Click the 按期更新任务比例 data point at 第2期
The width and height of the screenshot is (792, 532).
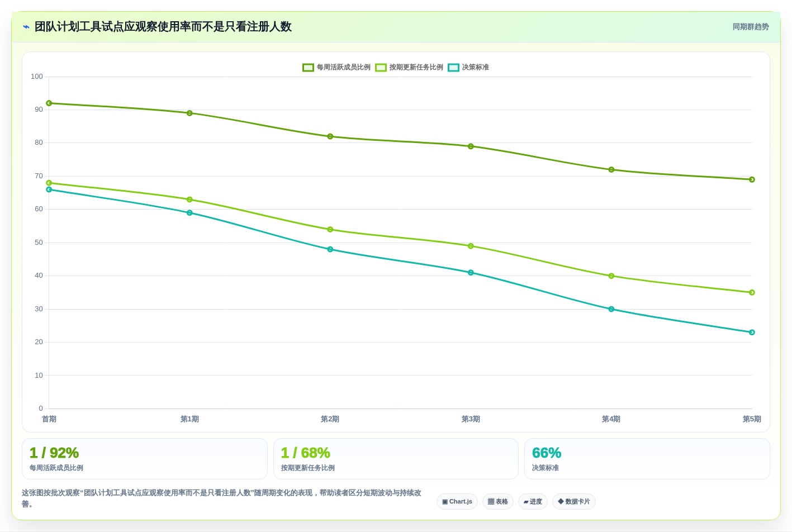(x=330, y=230)
